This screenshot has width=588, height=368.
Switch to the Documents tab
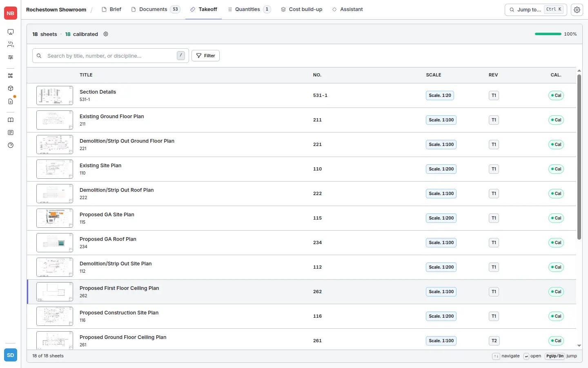click(x=156, y=9)
